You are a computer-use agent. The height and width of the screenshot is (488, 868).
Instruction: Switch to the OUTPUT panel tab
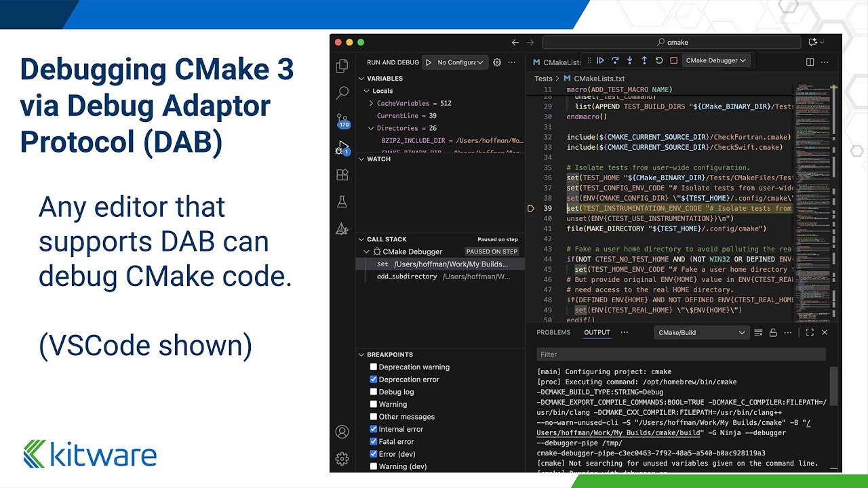pos(597,333)
